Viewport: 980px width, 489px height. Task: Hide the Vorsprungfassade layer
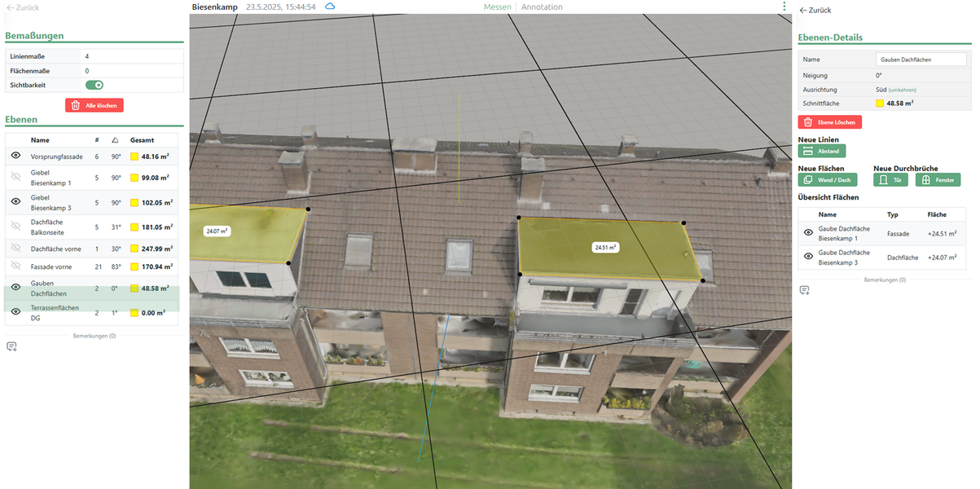tap(15, 156)
